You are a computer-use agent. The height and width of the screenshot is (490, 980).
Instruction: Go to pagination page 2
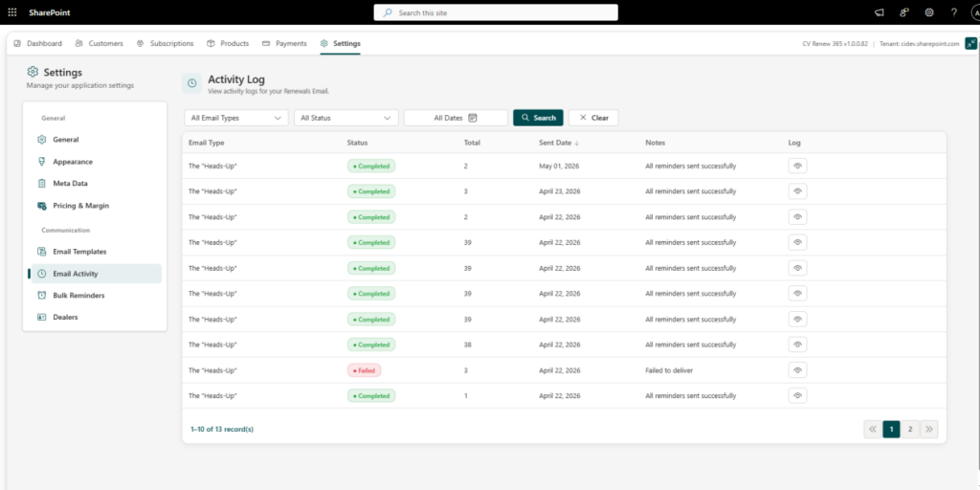click(x=910, y=429)
